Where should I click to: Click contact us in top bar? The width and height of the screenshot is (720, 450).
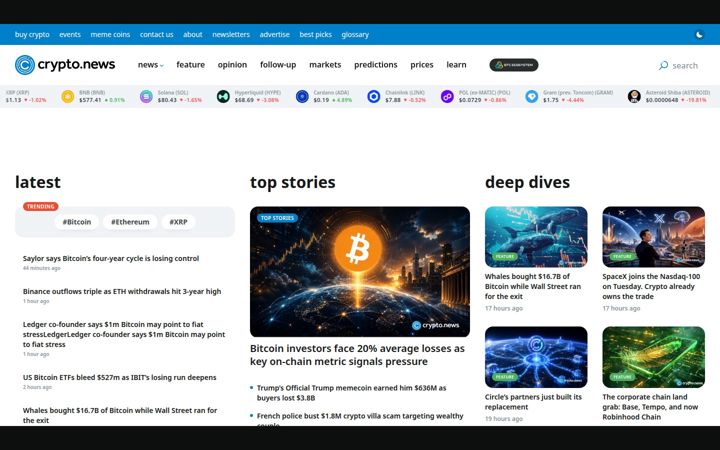pyautogui.click(x=157, y=34)
